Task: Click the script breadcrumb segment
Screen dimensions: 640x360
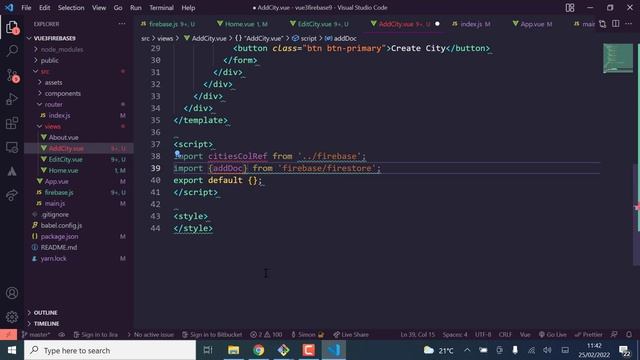Action: (304, 38)
